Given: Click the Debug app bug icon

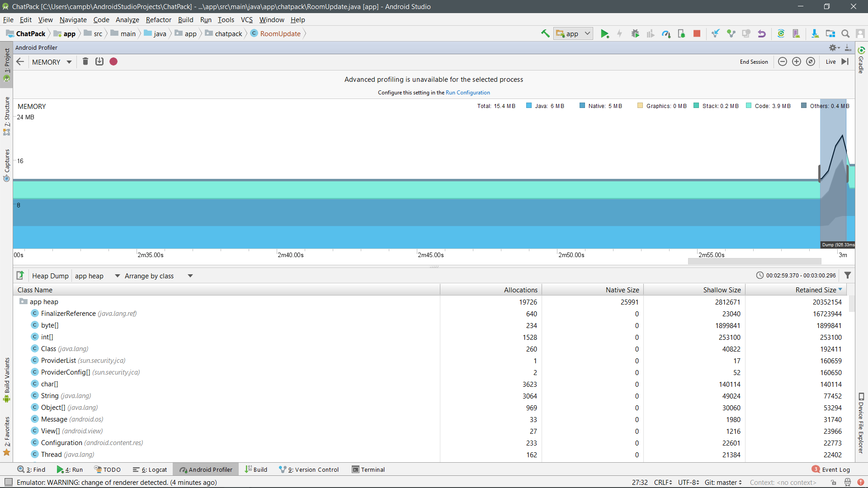Looking at the screenshot, I should click(x=635, y=33).
